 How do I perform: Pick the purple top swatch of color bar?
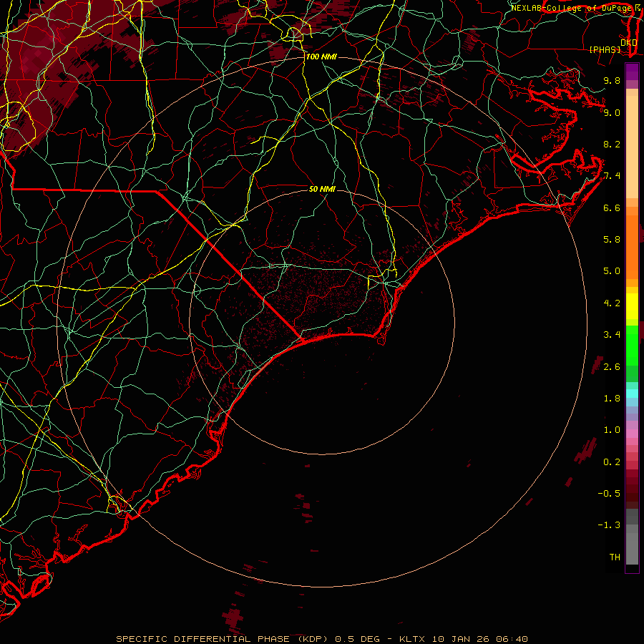pos(632,72)
